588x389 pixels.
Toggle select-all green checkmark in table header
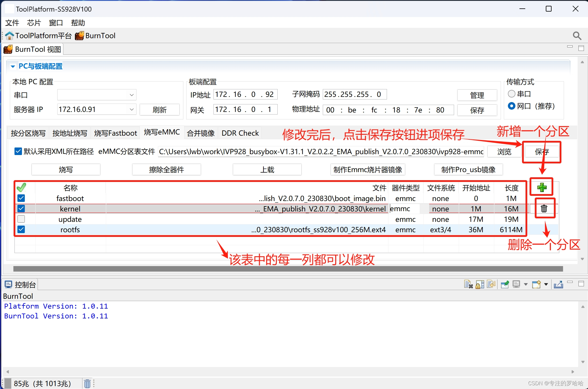[21, 188]
